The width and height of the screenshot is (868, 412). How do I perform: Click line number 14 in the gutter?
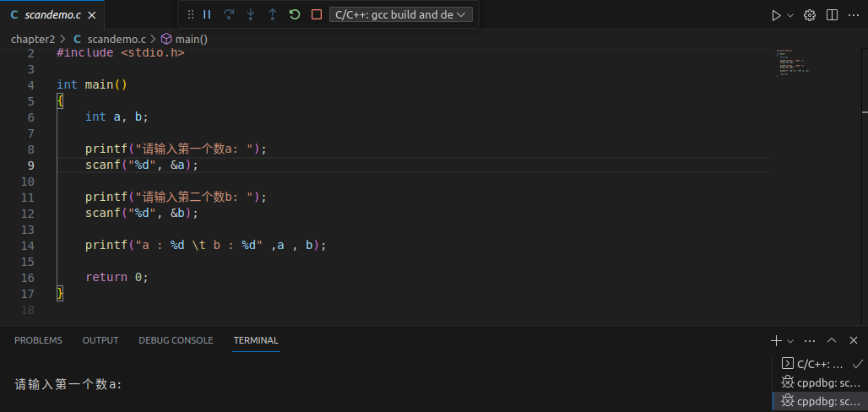pyautogui.click(x=27, y=246)
